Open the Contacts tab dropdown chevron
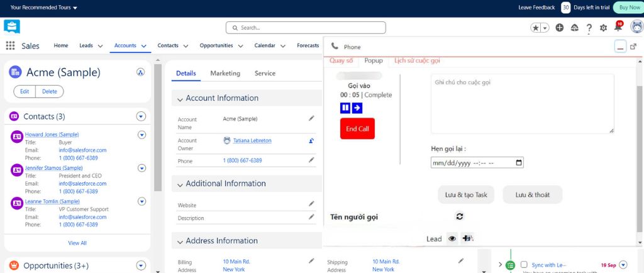The image size is (644, 273). pos(186,46)
